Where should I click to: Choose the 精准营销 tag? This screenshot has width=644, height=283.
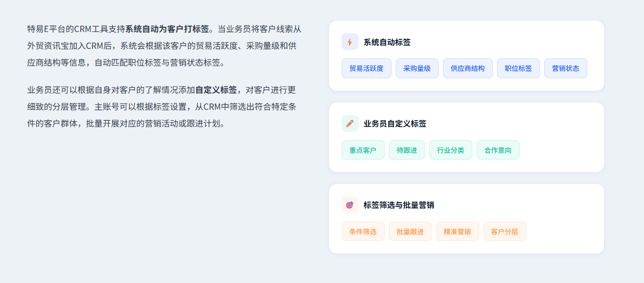pos(458,231)
